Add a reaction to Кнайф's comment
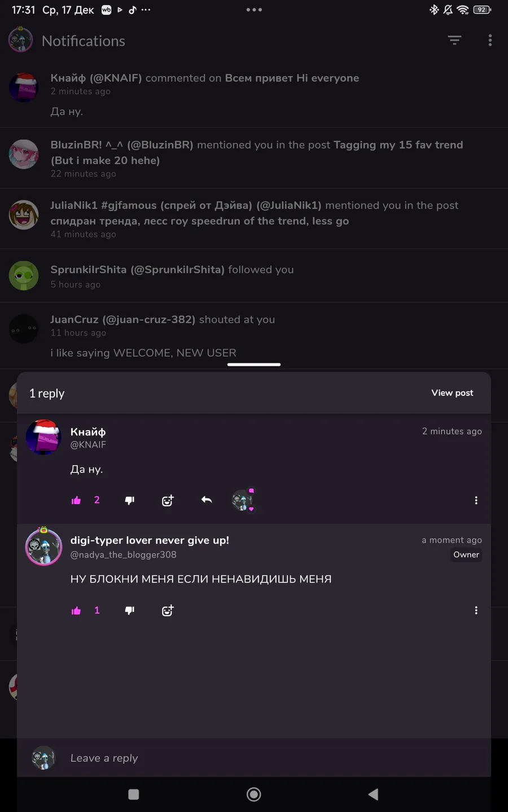This screenshot has width=508, height=812. [x=168, y=500]
